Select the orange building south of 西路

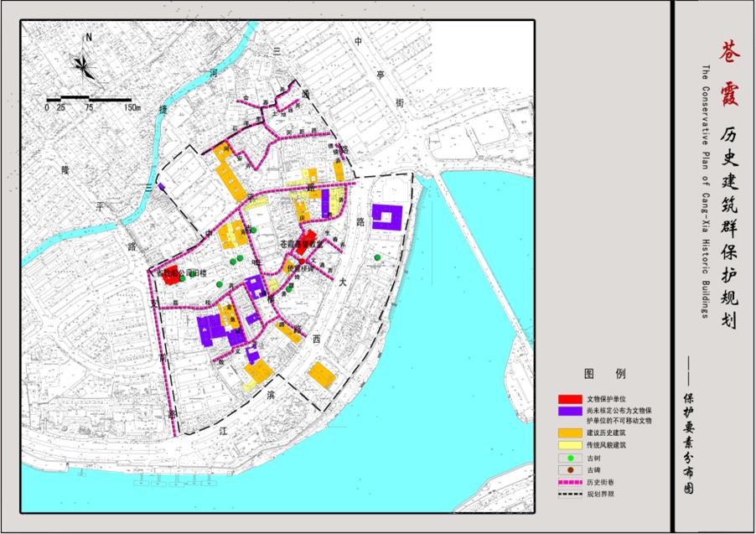tap(322, 373)
